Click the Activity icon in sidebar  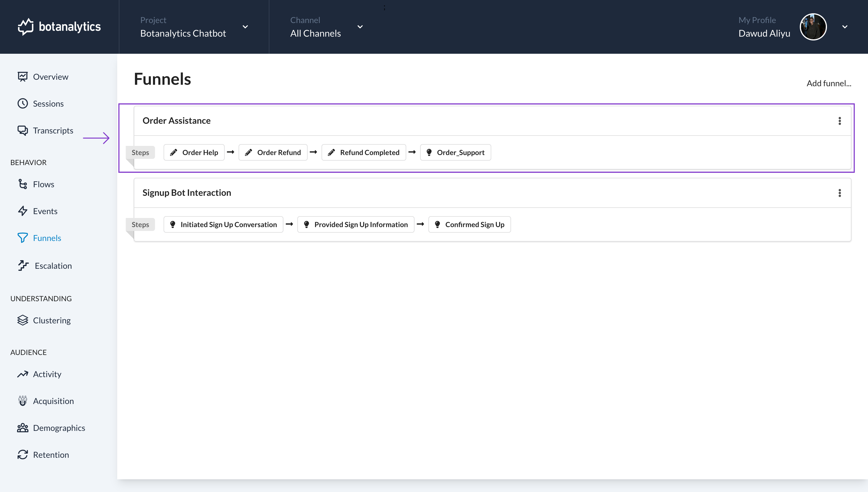23,374
